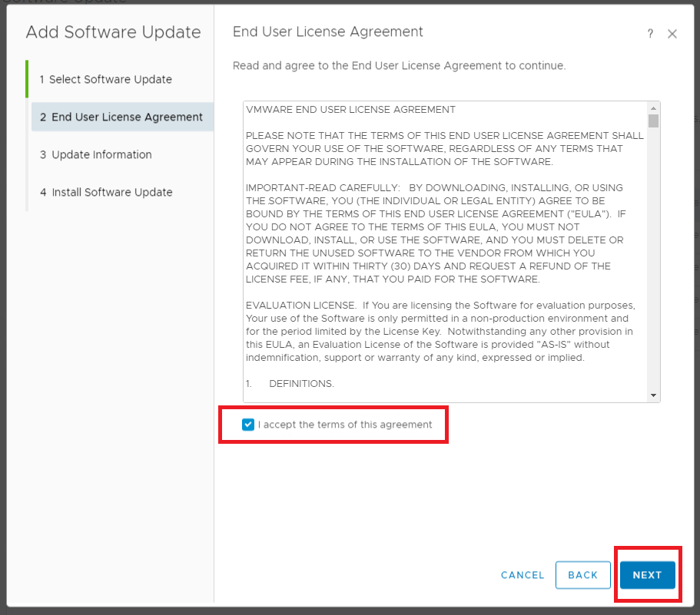Click the EULA scroll down arrow
Screen dimensions: 700x615
click(x=653, y=395)
